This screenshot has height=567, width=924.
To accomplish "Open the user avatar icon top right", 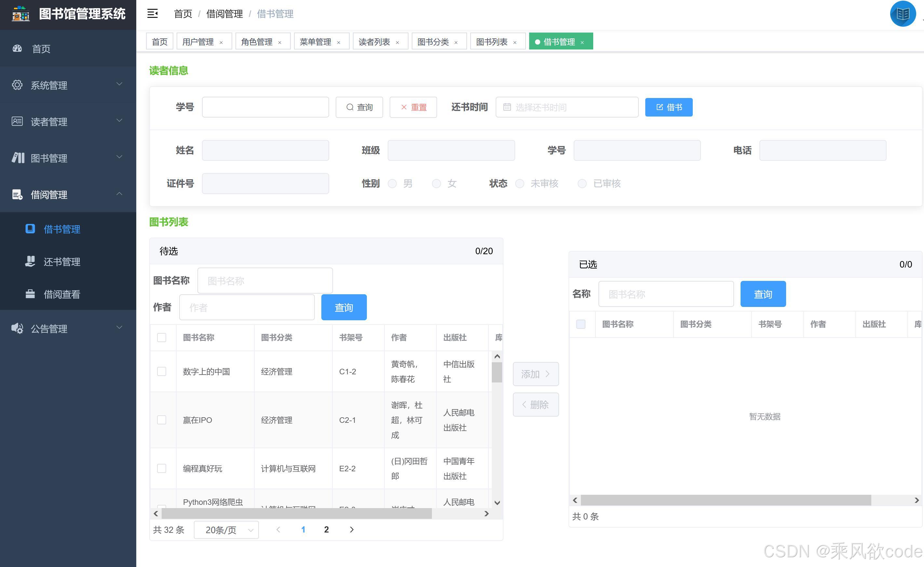I will (903, 14).
